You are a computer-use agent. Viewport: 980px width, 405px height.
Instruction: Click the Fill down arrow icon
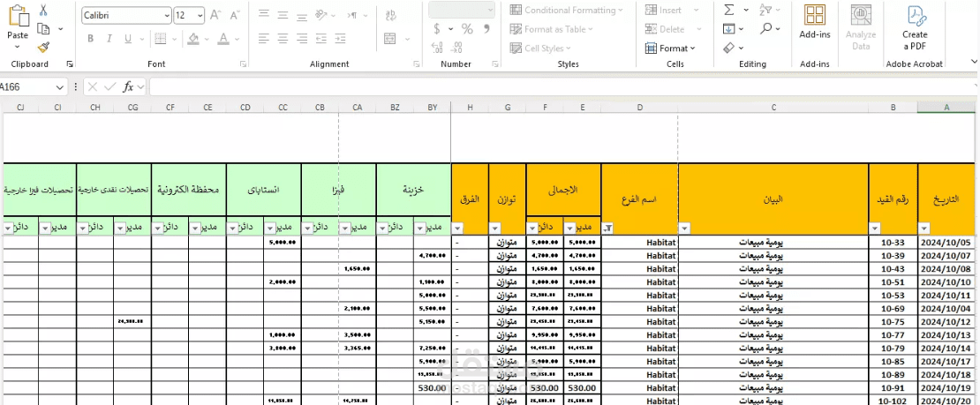pos(728,29)
